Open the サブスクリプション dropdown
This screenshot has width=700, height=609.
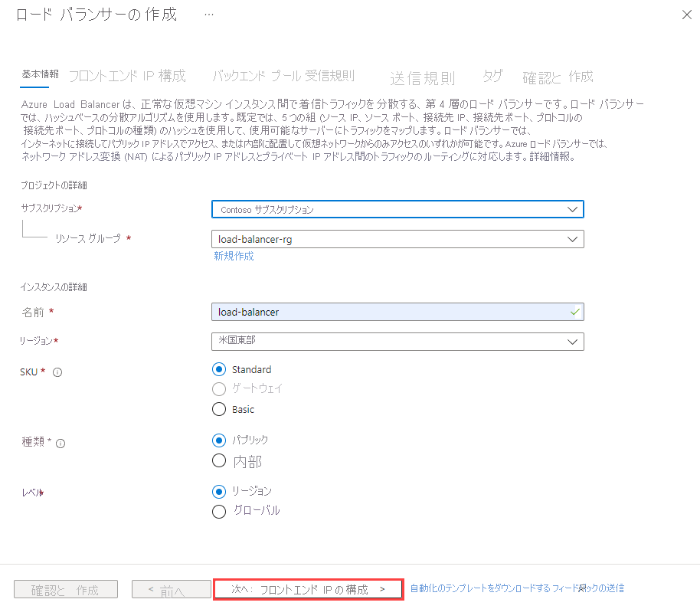(397, 209)
